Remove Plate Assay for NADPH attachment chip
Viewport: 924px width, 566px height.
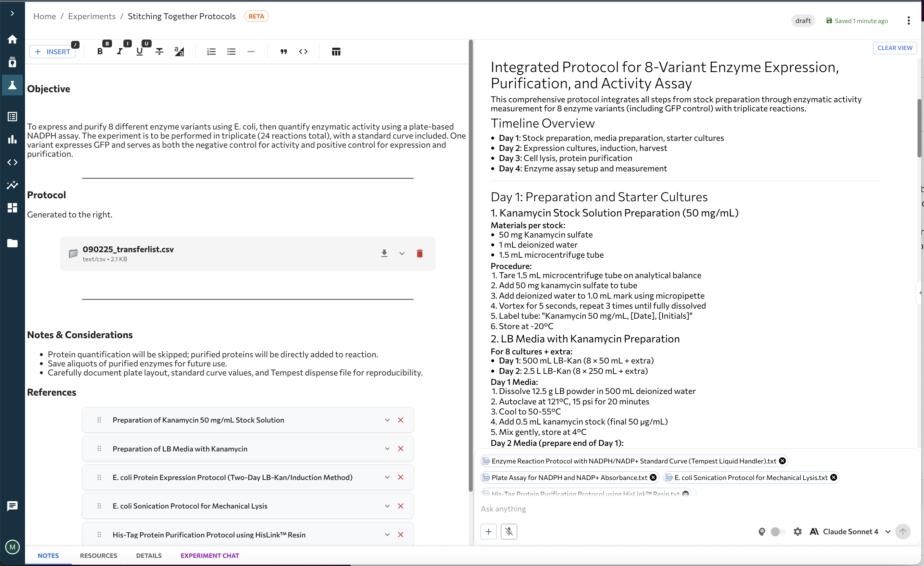pyautogui.click(x=653, y=477)
